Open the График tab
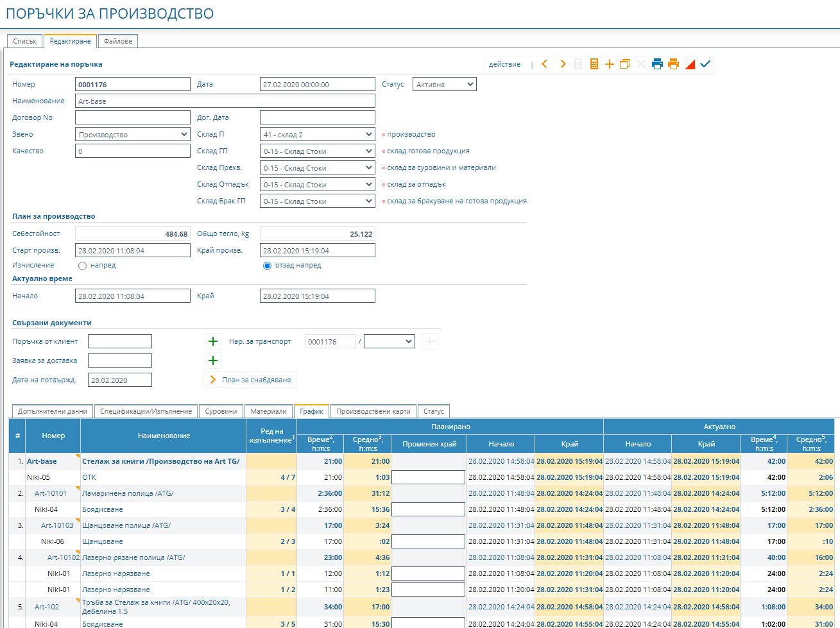 tap(312, 411)
